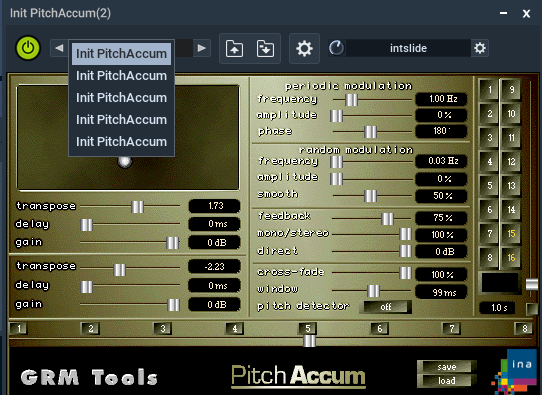Select preset memory button 3 in right grid
This screenshot has width=542, height=395.
(489, 138)
